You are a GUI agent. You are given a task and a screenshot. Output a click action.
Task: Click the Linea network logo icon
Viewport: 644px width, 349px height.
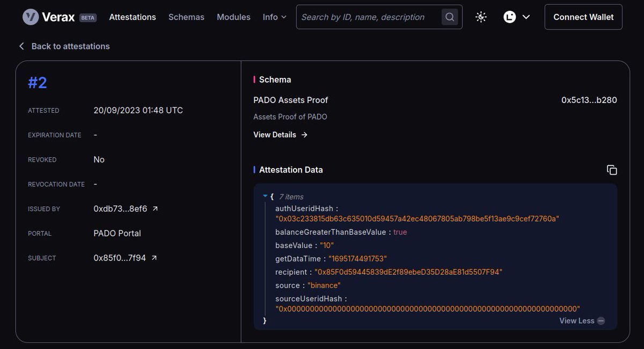pyautogui.click(x=510, y=17)
